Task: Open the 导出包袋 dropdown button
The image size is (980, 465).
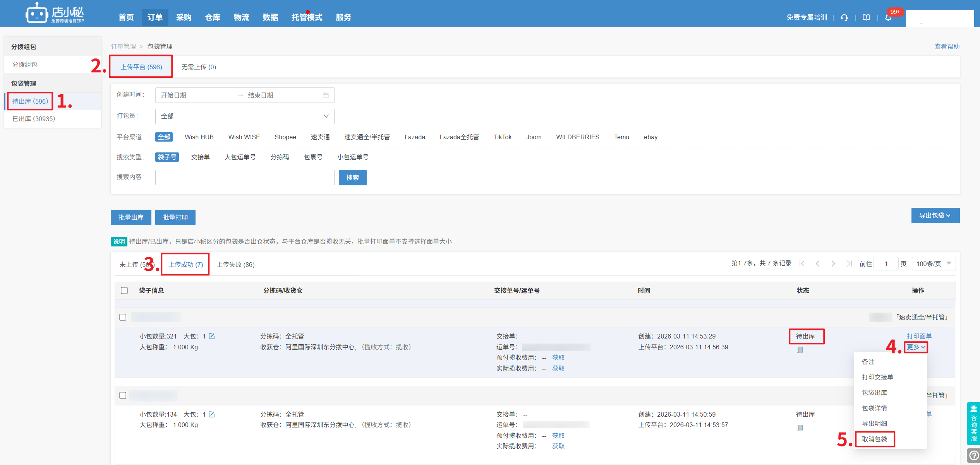Action: (935, 215)
